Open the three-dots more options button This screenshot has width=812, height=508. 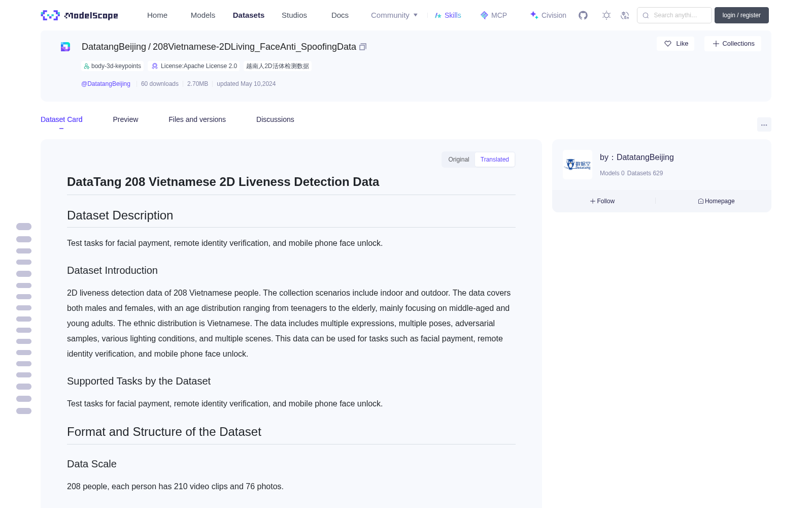coord(764,124)
